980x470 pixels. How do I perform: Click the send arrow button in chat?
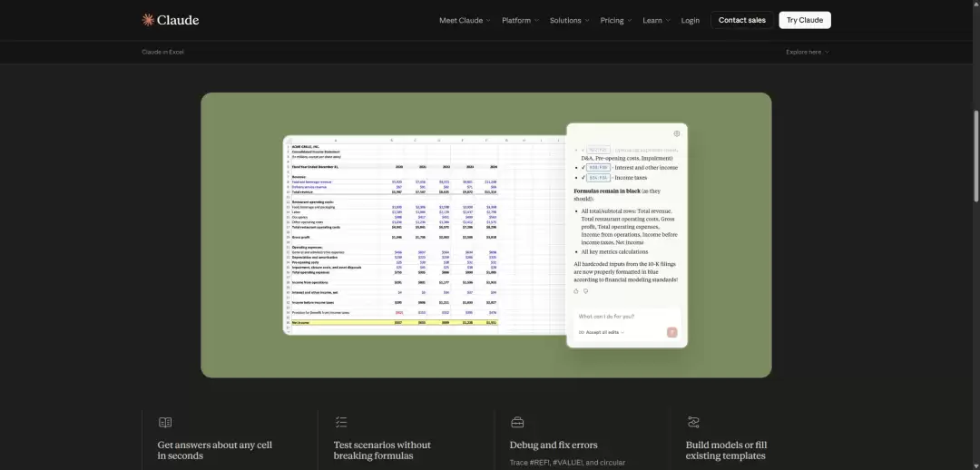coord(671,332)
